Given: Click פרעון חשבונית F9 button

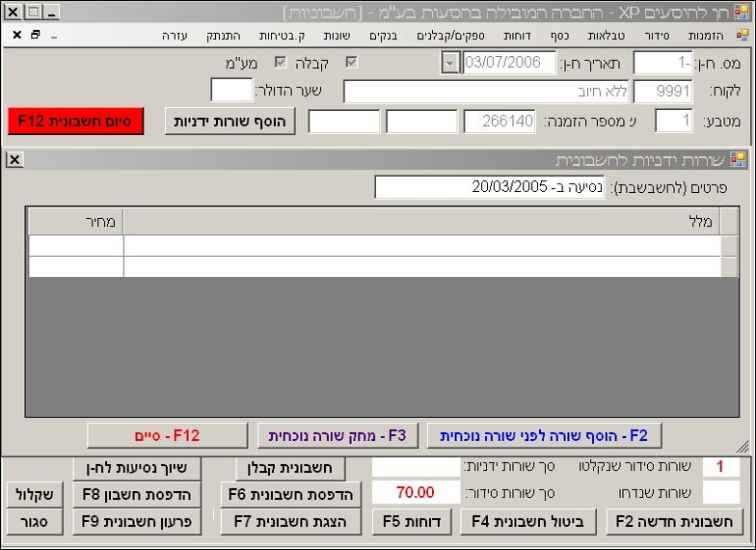Looking at the screenshot, I should 137,521.
